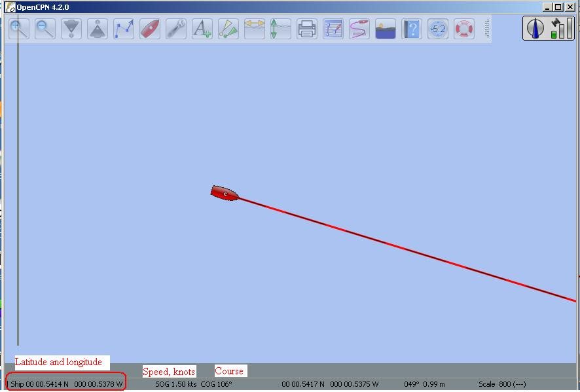580x392 pixels.
Task: Select the Create Route tool
Action: point(124,29)
